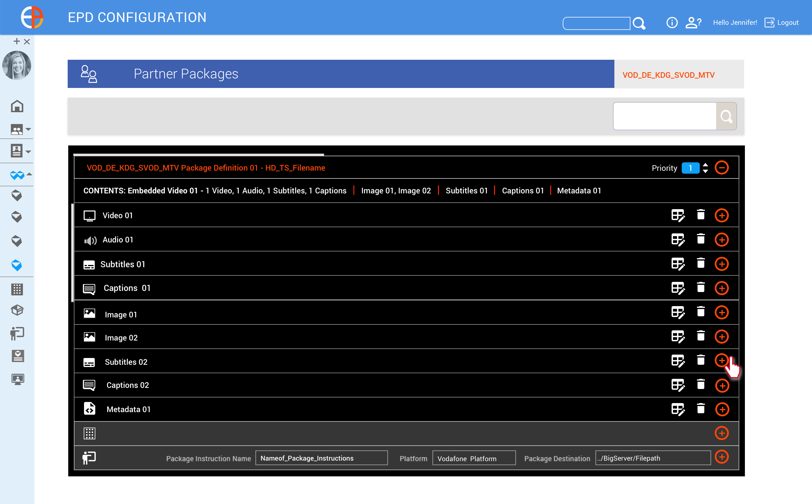Screen dimensions: 812x504
Task: Edit the Captions 01 row
Action: (678, 288)
